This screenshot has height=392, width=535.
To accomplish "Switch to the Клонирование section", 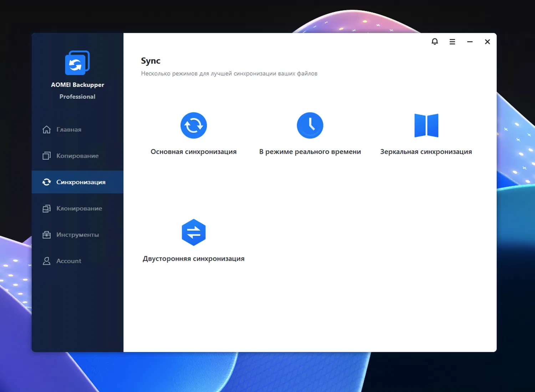I will point(77,208).
